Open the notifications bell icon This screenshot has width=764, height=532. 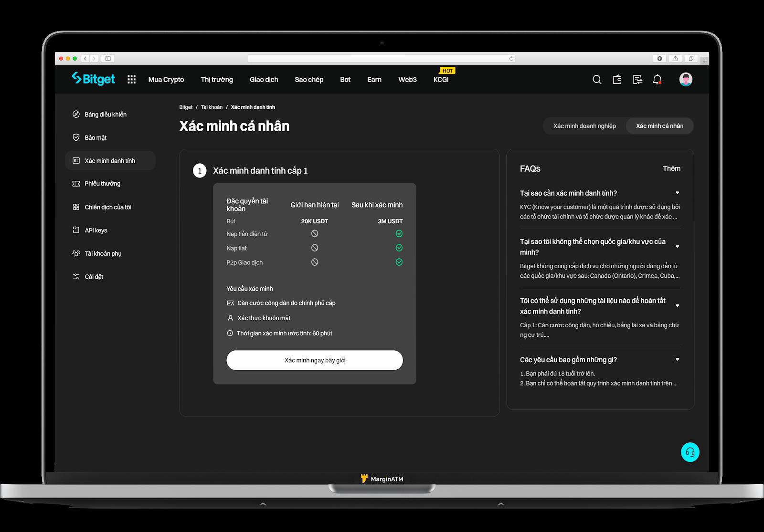pyautogui.click(x=658, y=80)
